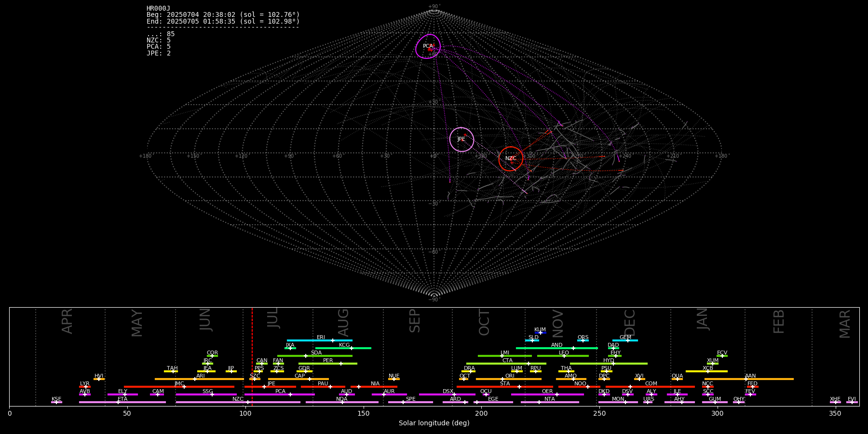This screenshot has height=434, width=868.
Task: Click the Beg: 20250704 20:38:02 line
Action: pyautogui.click(x=223, y=15)
